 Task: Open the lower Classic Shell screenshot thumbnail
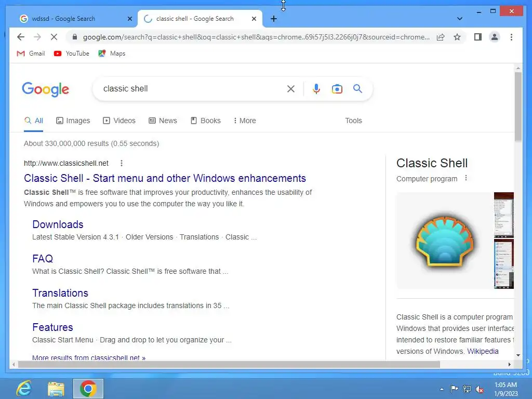504,264
